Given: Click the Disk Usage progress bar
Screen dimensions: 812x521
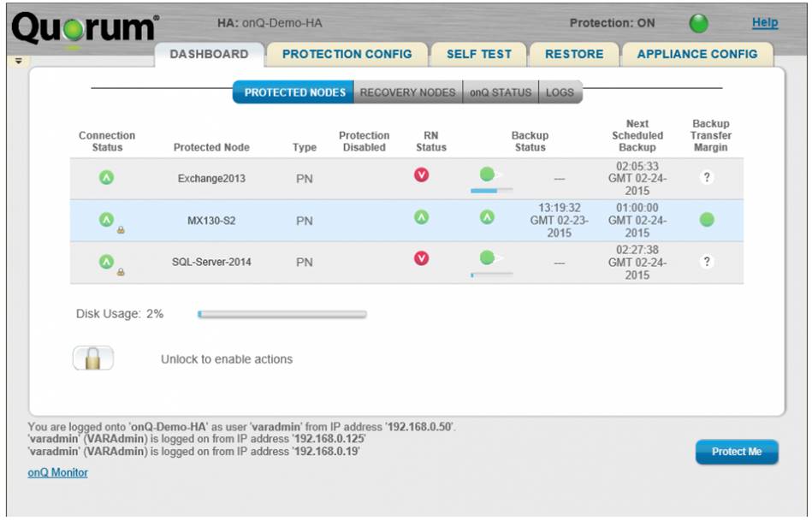Looking at the screenshot, I should [x=282, y=315].
